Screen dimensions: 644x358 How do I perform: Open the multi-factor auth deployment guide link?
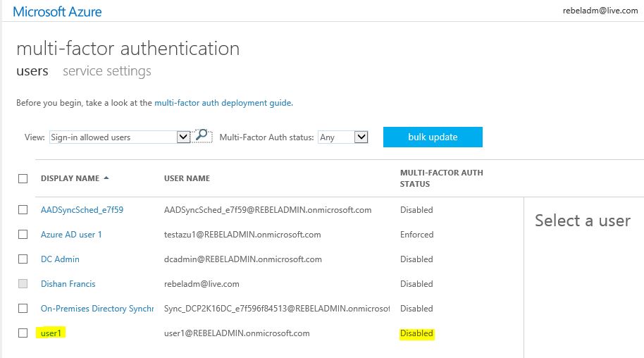click(223, 103)
